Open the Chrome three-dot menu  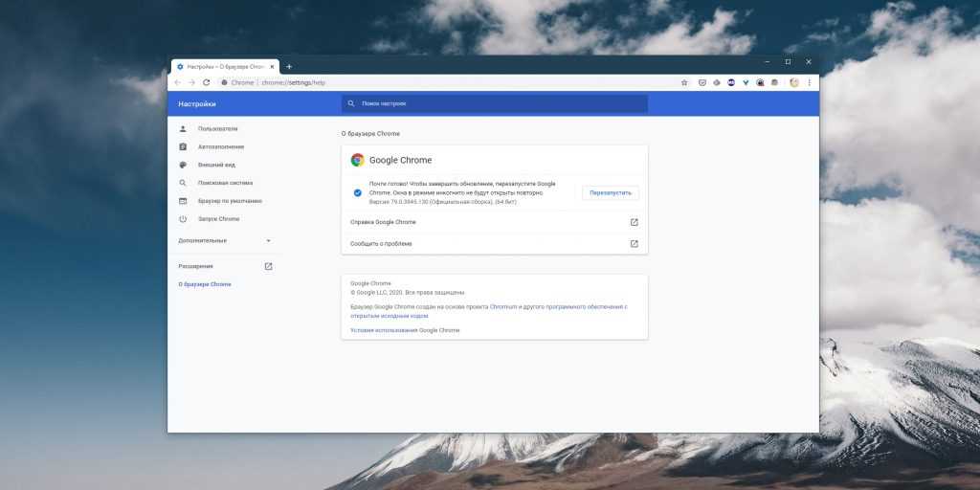809,82
